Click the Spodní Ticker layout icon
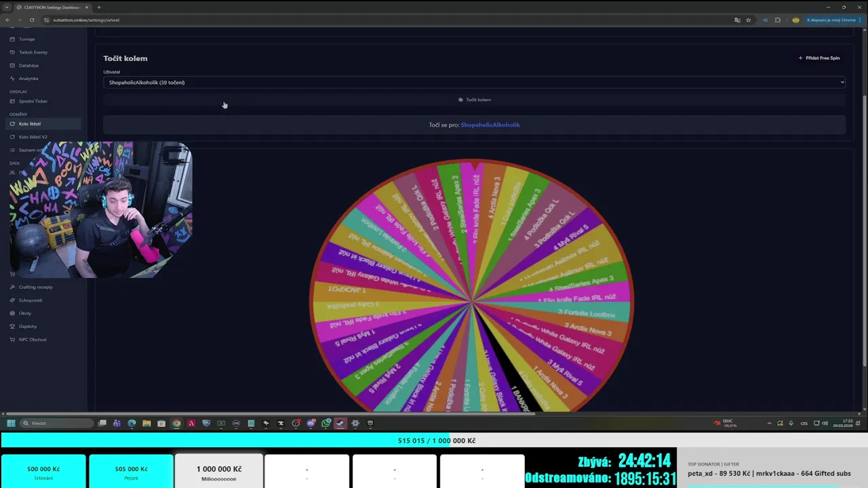The width and height of the screenshot is (868, 488). [12, 101]
